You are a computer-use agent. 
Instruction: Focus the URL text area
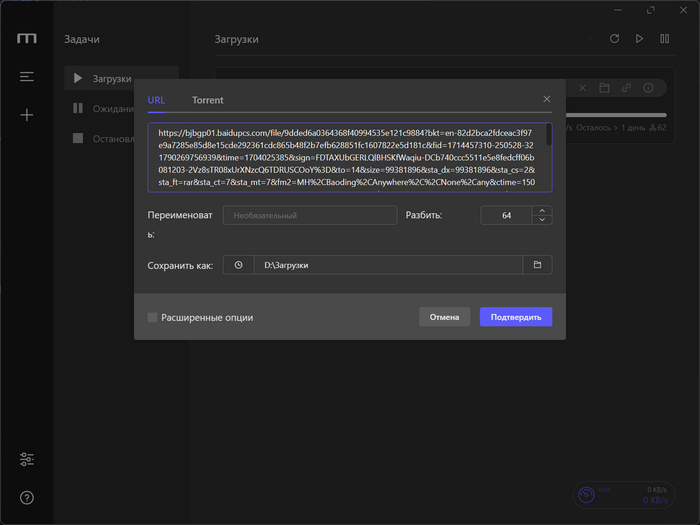[350, 158]
